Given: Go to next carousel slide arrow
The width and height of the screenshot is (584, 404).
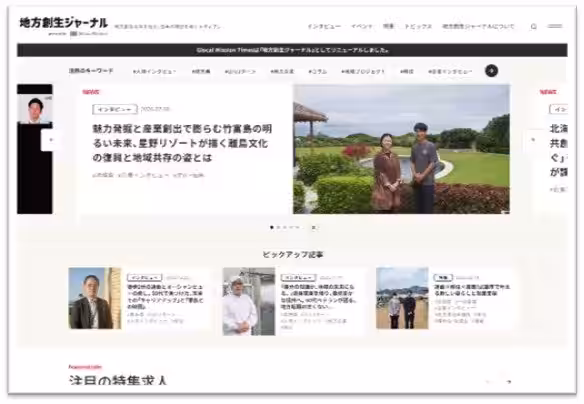Looking at the screenshot, I should (x=534, y=140).
